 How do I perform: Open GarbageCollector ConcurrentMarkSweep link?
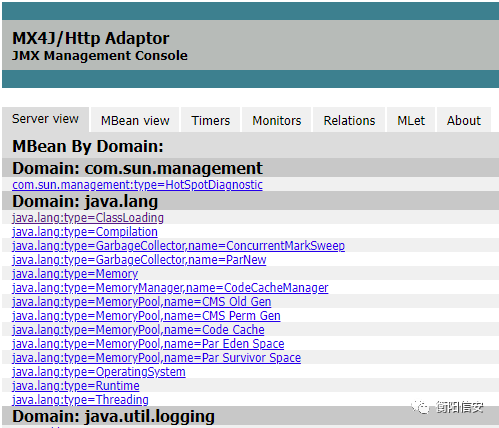(178, 246)
